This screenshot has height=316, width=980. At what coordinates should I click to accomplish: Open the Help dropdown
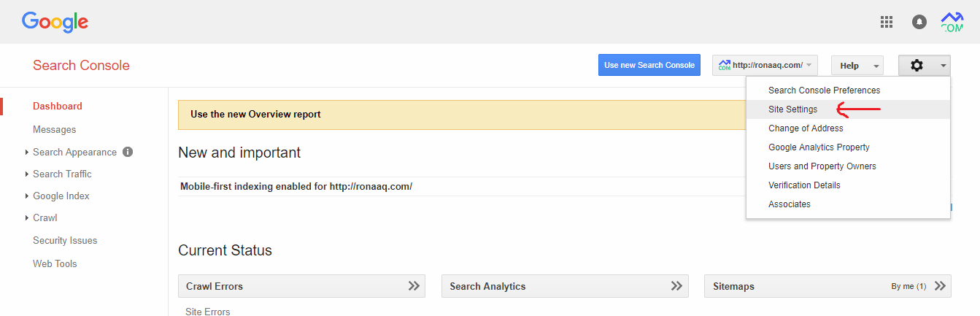click(857, 65)
